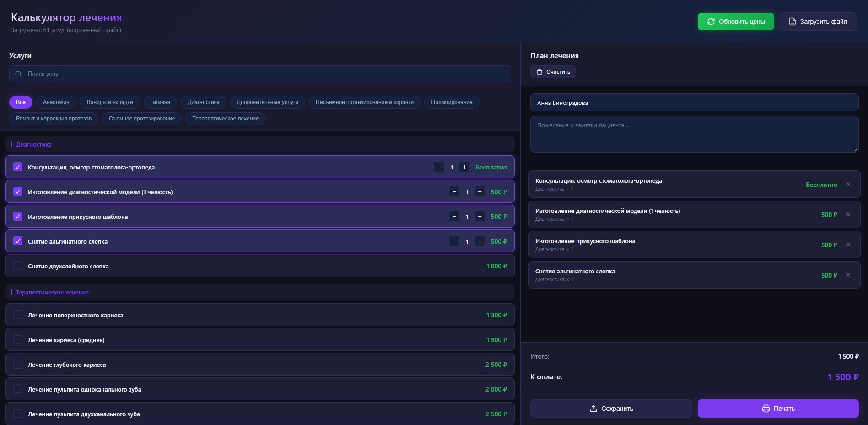Focus the Поиск услуг search field
This screenshot has width=868, height=425.
(x=260, y=74)
